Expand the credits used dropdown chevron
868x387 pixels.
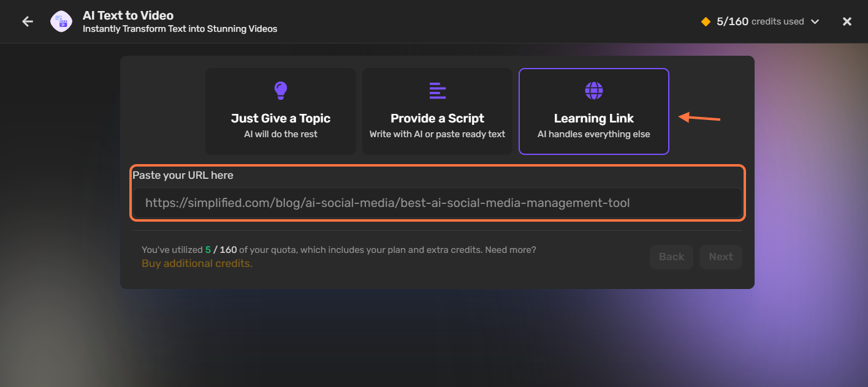pos(815,21)
